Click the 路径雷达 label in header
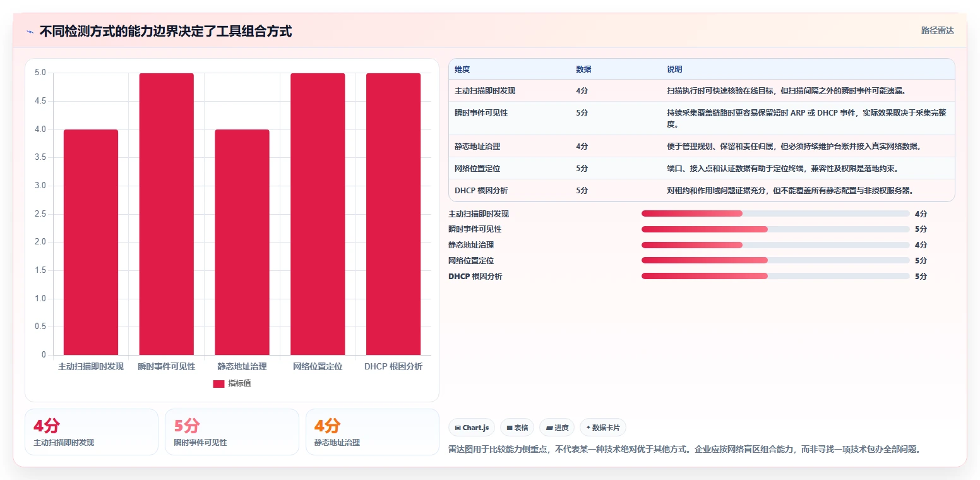Image resolution: width=980 pixels, height=480 pixels. (x=937, y=30)
